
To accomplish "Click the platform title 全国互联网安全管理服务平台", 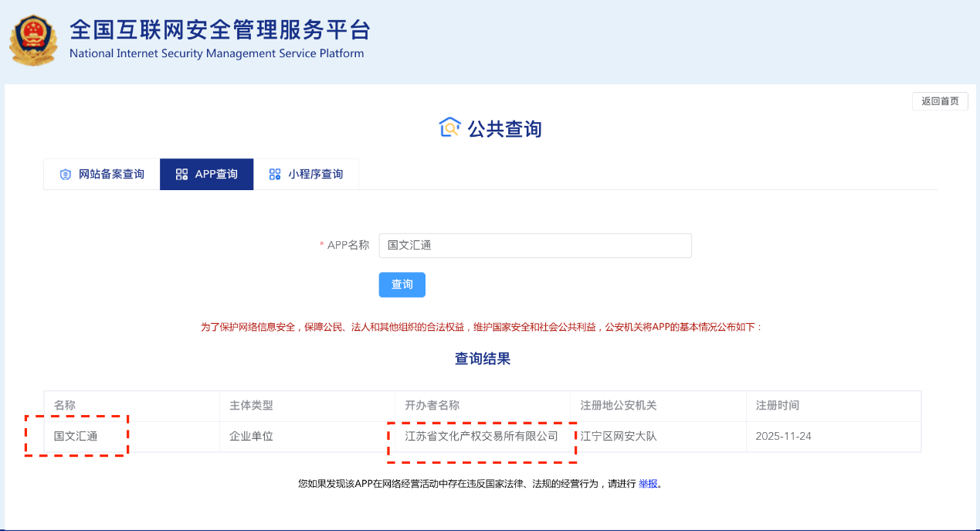I will [220, 31].
